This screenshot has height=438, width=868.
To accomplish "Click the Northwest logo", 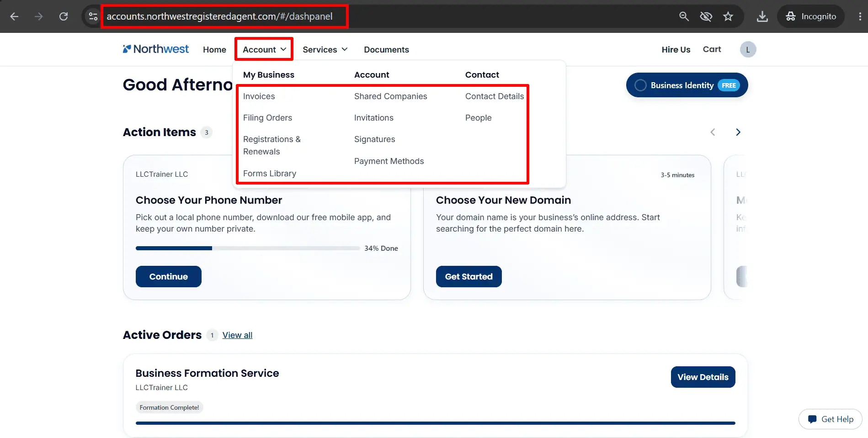I will point(155,49).
